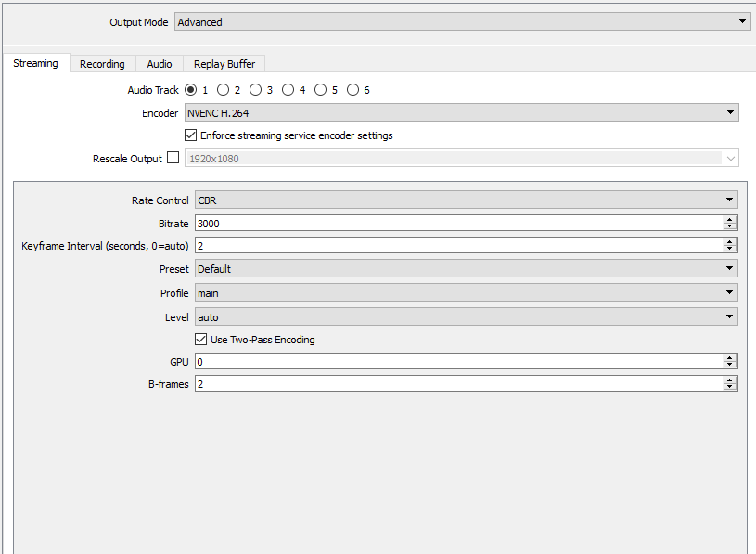
Task: Open the Encoder dropdown showing NVENC H.264
Action: [461, 113]
